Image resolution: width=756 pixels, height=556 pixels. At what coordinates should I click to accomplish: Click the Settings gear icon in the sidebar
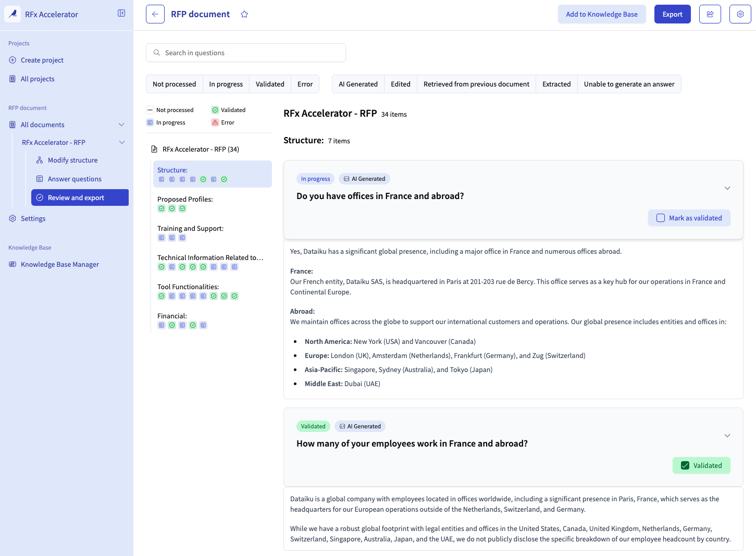(x=13, y=218)
